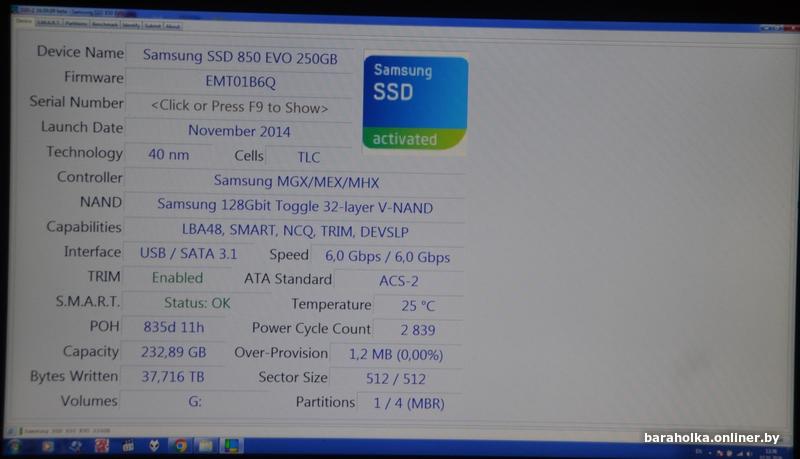Click the cells value 'TLC'

309,157
